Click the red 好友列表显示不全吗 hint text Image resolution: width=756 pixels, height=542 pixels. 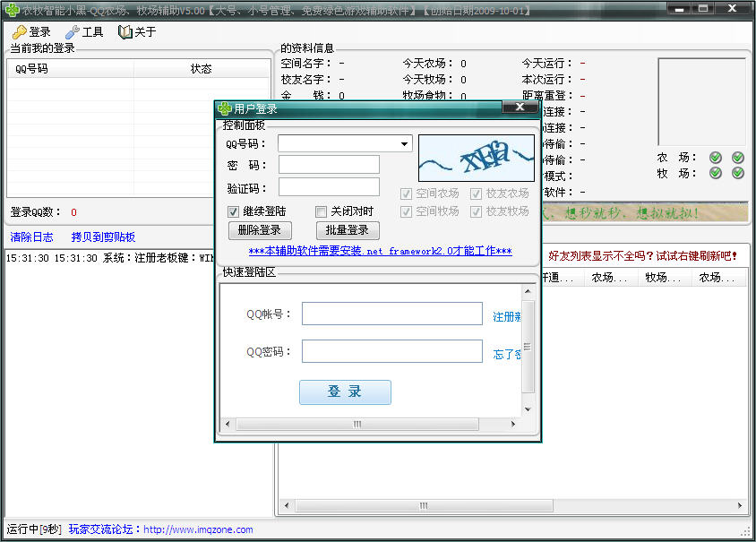[642, 256]
